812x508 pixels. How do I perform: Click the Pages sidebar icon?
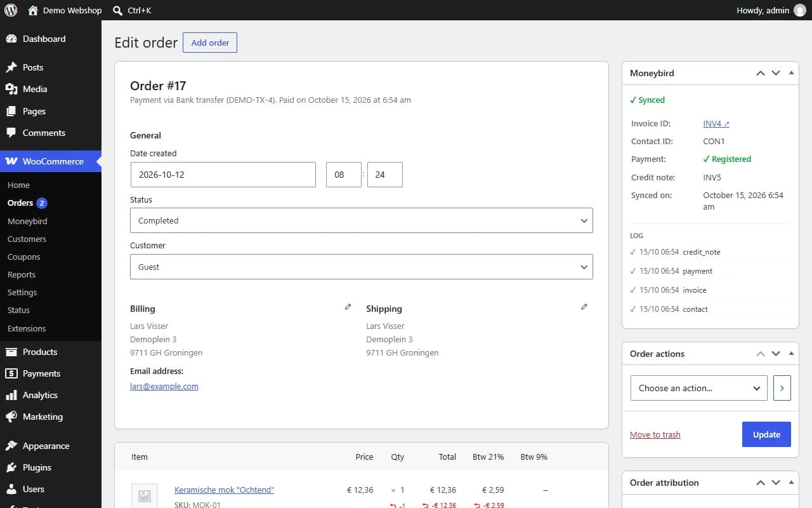pos(11,111)
